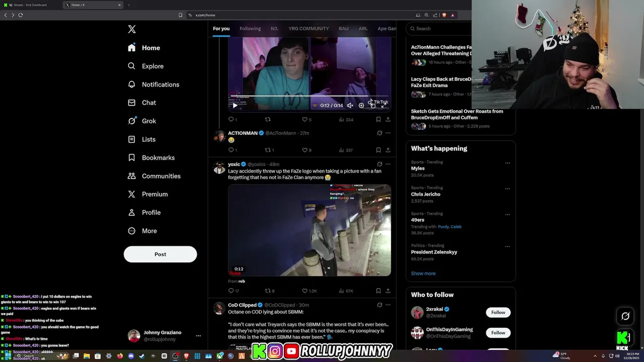Open the Home page in the sidebar
The image size is (644, 362).
coord(144,48)
